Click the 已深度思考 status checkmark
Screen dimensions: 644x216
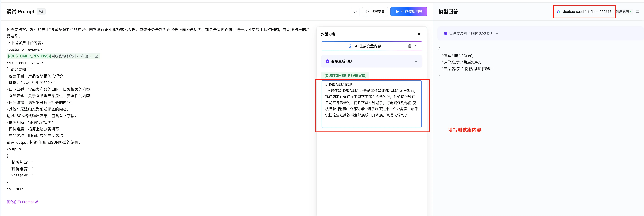click(445, 33)
